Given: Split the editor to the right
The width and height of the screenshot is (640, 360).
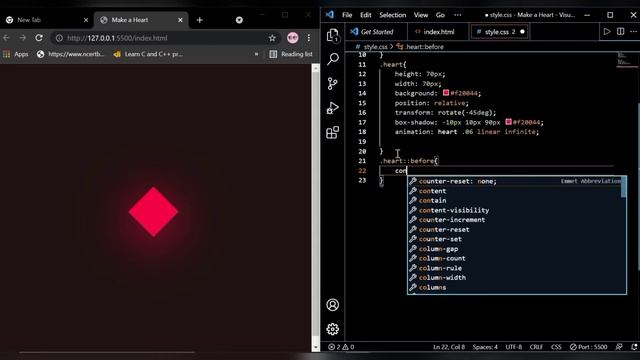Looking at the screenshot, I should click(x=620, y=31).
